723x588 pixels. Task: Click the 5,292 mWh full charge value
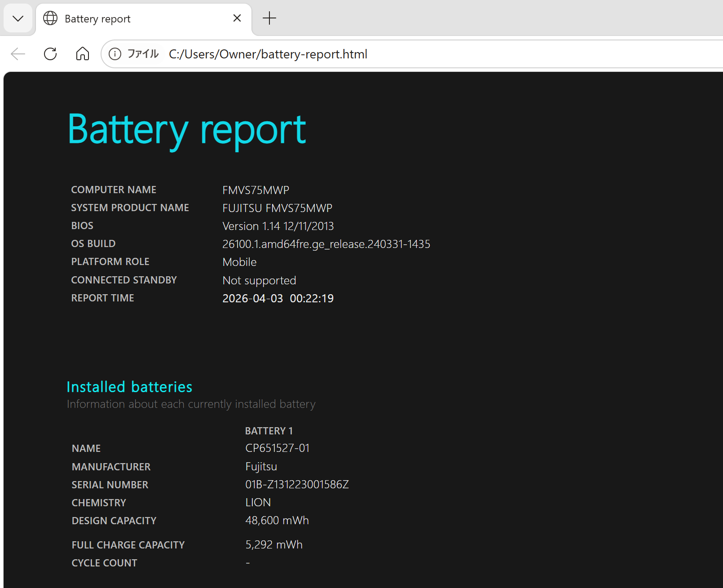point(273,545)
